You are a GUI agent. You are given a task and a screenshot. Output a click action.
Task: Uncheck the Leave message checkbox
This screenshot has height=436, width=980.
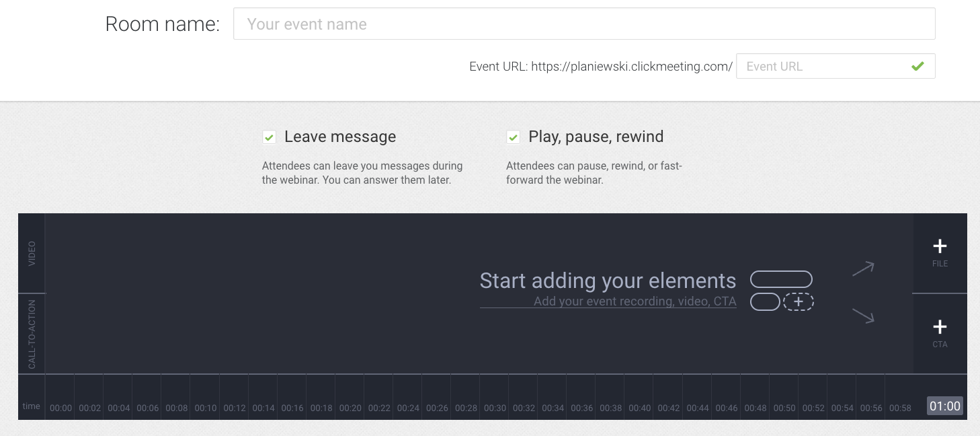(269, 137)
